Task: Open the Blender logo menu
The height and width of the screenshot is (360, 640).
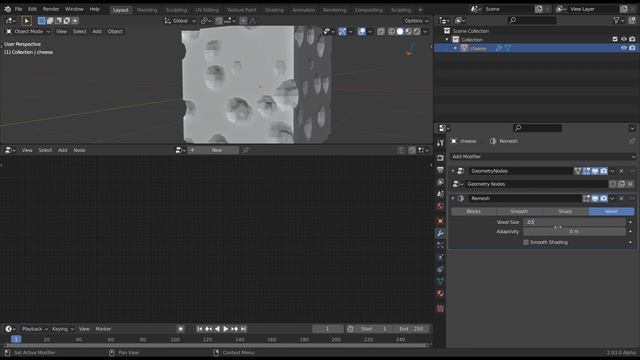Action: tap(7, 9)
